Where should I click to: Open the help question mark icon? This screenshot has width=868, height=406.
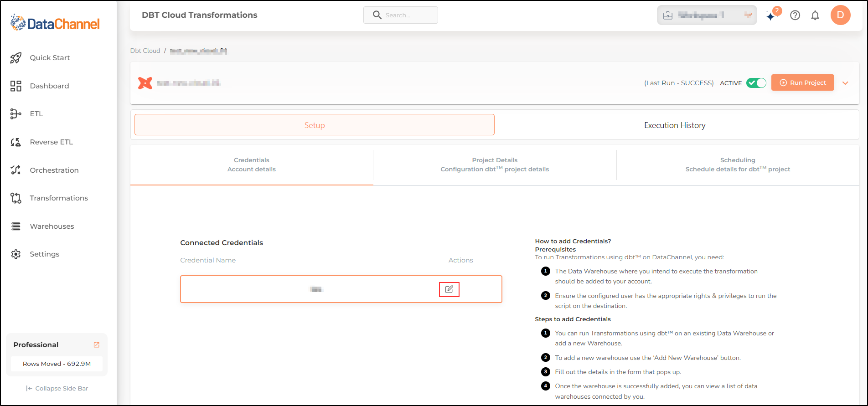pyautogui.click(x=795, y=15)
